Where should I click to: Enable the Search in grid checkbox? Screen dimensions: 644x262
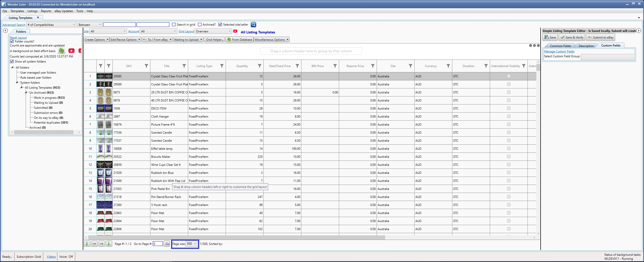tap(174, 24)
